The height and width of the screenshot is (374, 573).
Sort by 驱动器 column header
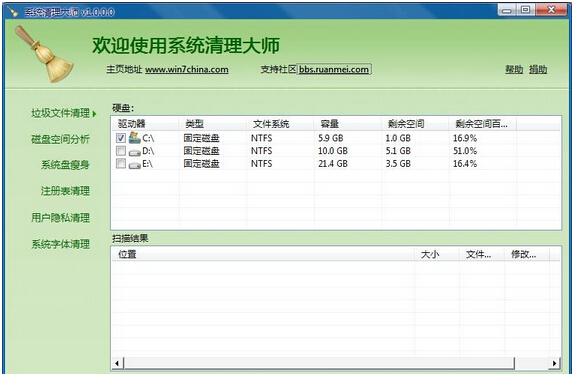click(145, 124)
